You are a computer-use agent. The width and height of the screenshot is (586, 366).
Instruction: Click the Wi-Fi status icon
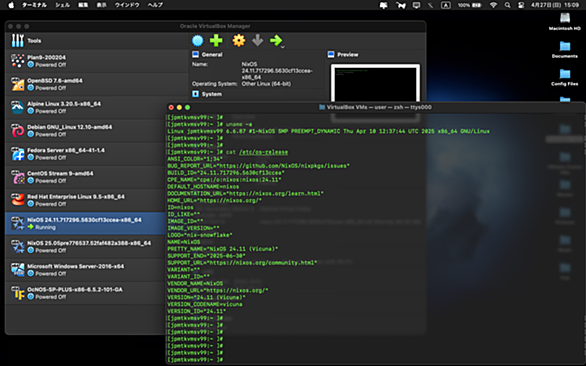point(493,5)
